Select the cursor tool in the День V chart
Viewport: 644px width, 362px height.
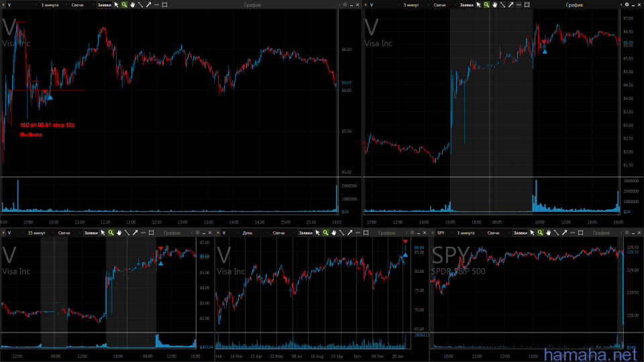pos(317,233)
